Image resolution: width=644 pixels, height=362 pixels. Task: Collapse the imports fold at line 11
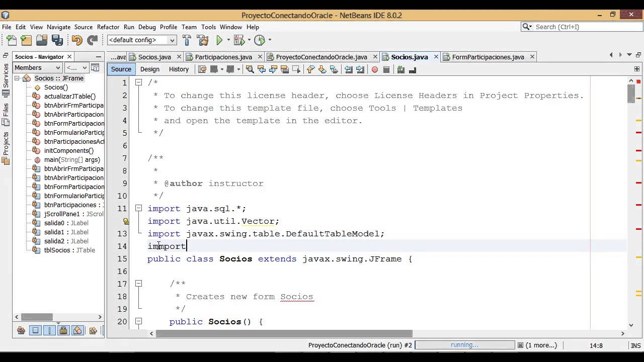point(138,208)
